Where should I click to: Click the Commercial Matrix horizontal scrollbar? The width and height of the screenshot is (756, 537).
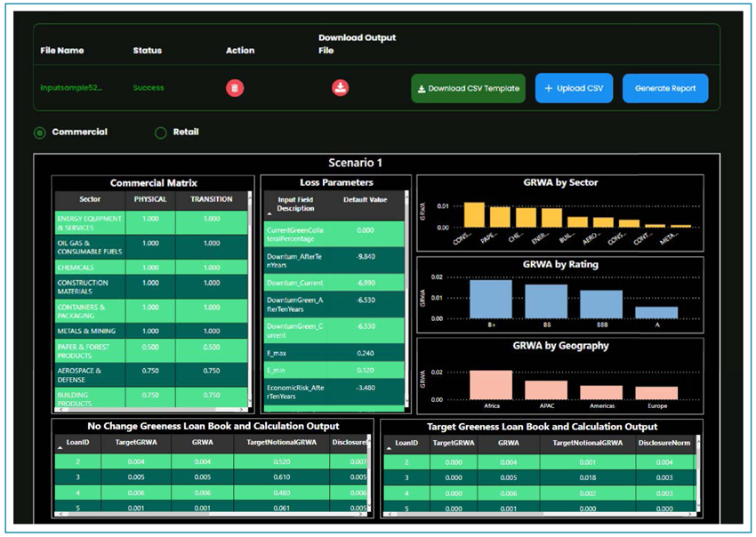click(x=151, y=410)
